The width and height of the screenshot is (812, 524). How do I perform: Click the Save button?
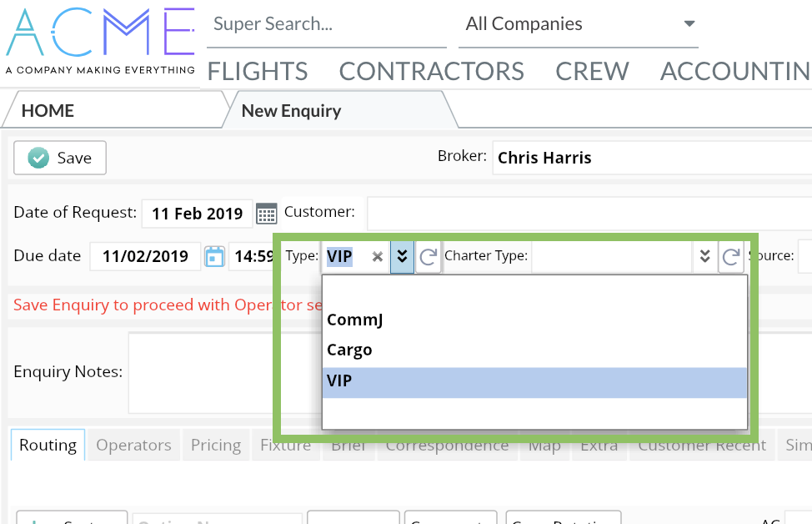click(60, 159)
